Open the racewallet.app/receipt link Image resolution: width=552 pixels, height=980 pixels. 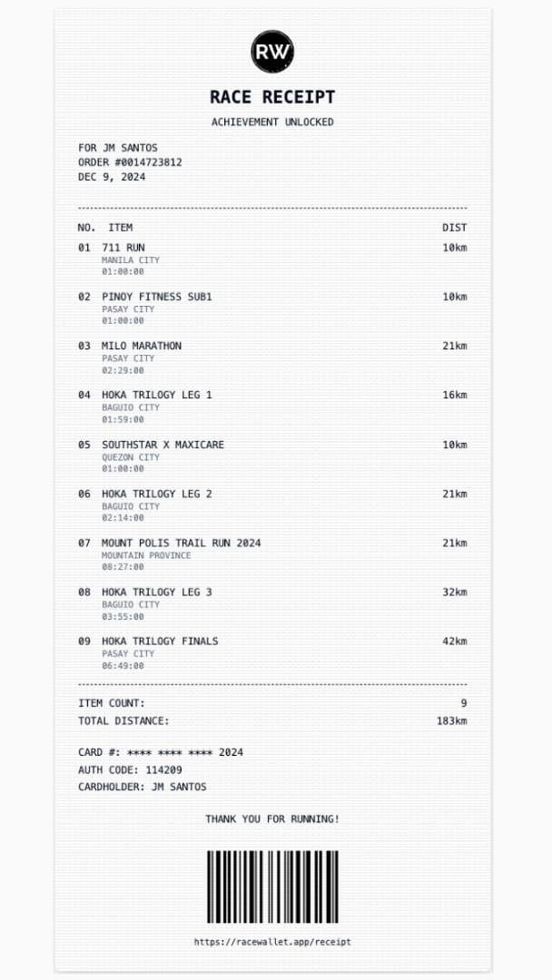[272, 942]
